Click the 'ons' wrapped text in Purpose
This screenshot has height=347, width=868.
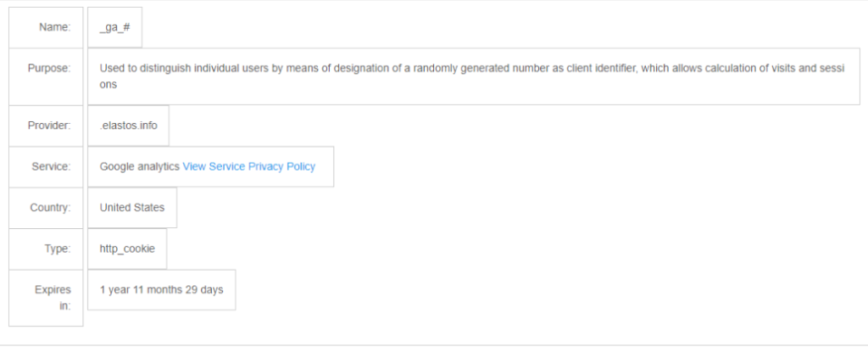click(x=108, y=85)
